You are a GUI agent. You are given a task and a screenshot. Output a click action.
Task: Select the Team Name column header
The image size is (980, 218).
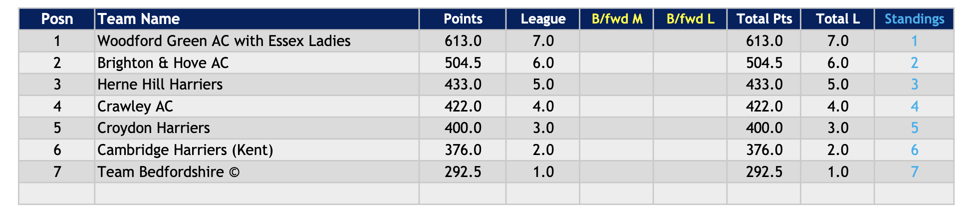[139, 19]
